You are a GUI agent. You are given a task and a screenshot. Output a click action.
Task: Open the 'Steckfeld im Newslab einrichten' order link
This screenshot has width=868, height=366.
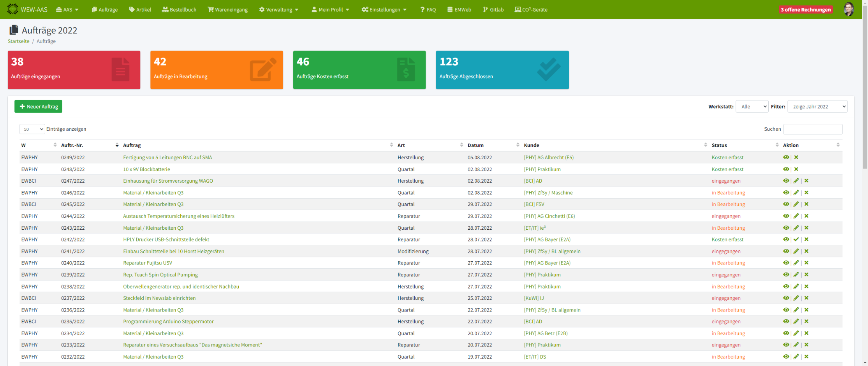159,298
